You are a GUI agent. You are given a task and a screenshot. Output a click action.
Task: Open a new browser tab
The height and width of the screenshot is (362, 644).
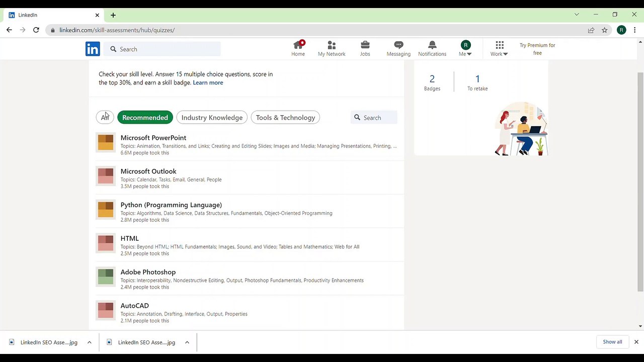point(113,15)
